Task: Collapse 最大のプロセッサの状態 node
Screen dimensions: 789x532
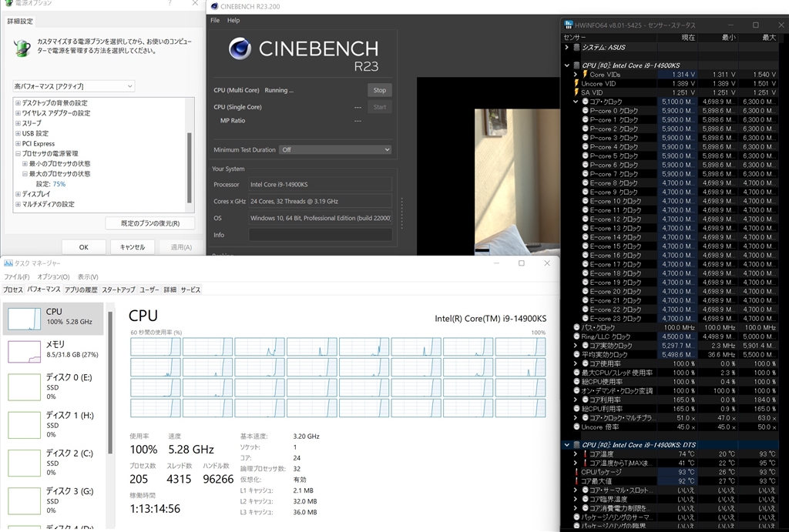Action: [25, 173]
